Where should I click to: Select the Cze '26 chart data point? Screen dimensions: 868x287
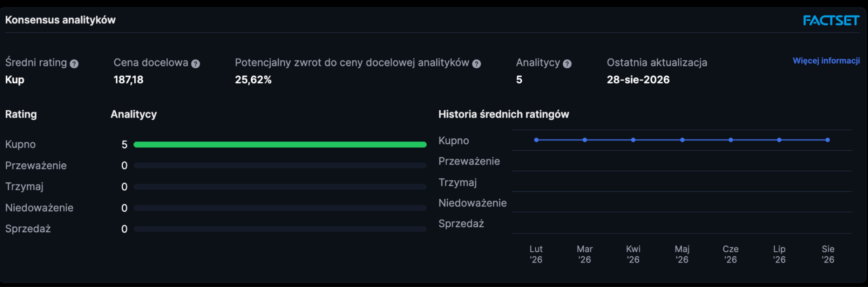[x=731, y=140]
